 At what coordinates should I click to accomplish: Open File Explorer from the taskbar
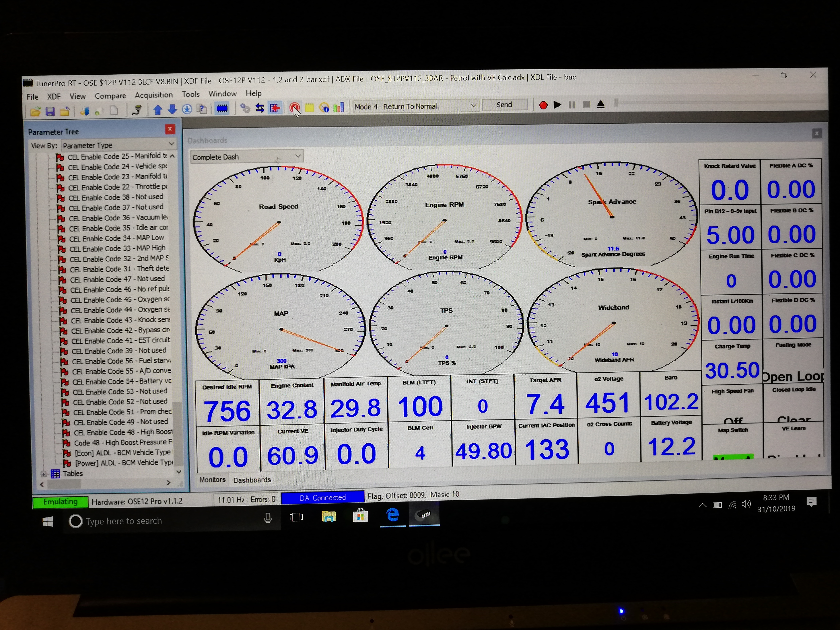tap(328, 516)
